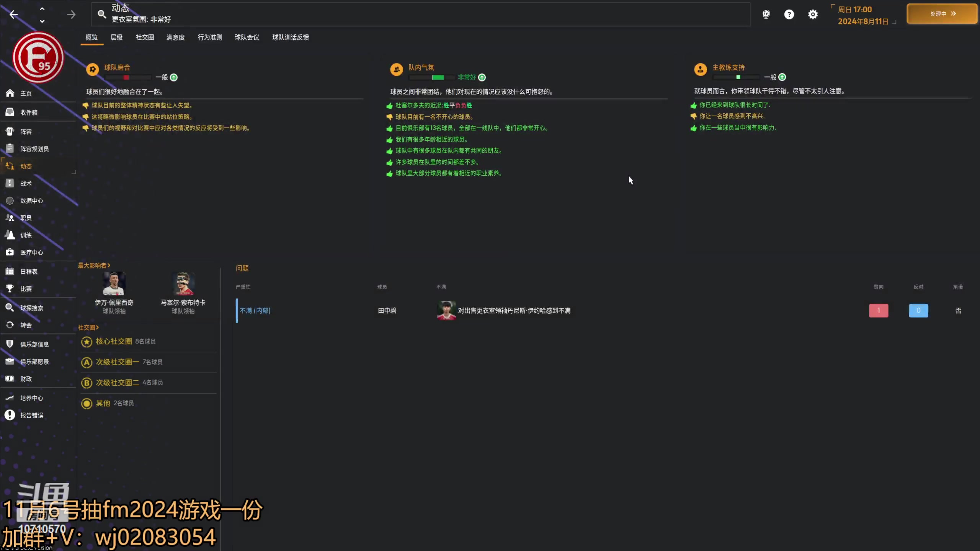
Task: Click the down chevron near back arrow
Action: click(42, 21)
